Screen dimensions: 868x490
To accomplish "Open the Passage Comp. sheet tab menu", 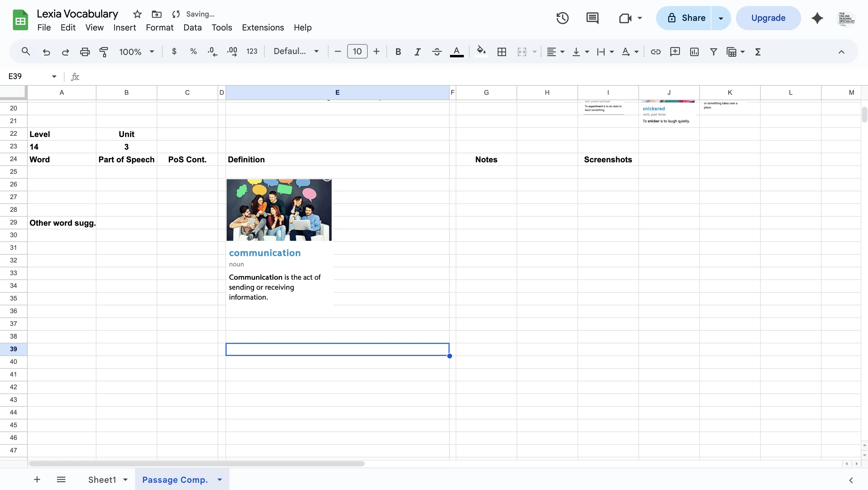I will click(x=220, y=479).
